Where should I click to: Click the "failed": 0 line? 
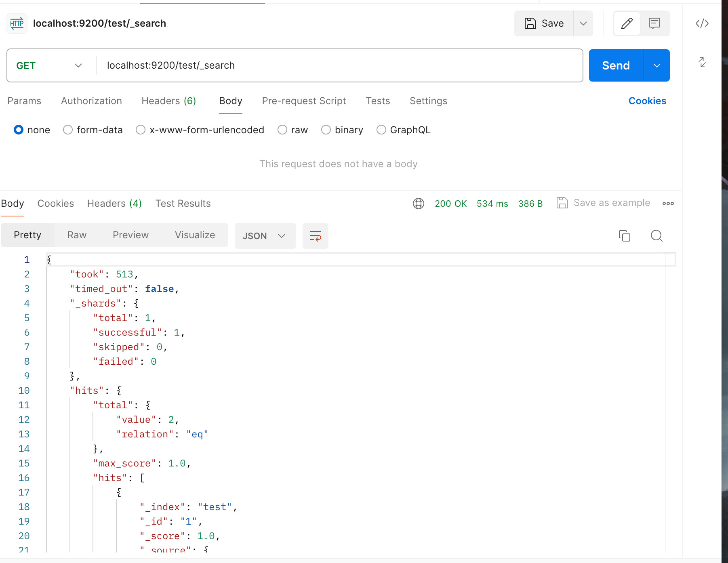pos(125,362)
